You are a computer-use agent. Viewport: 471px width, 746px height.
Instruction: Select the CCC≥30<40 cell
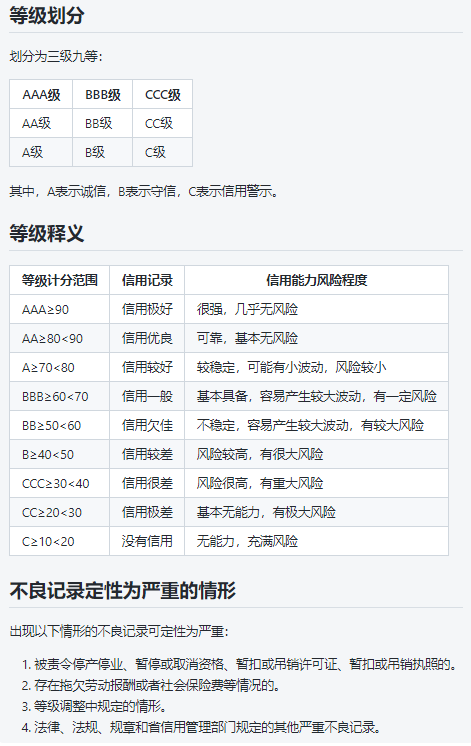pyautogui.click(x=59, y=483)
